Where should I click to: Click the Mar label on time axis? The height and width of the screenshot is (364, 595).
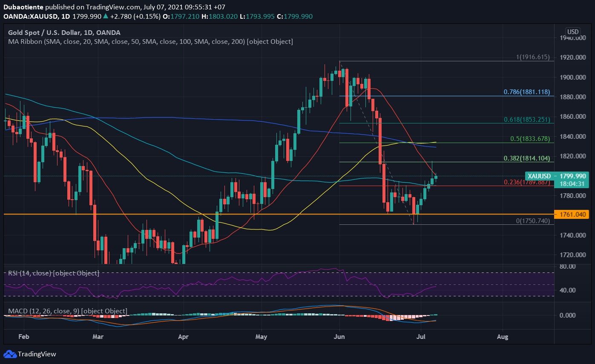[x=98, y=337]
